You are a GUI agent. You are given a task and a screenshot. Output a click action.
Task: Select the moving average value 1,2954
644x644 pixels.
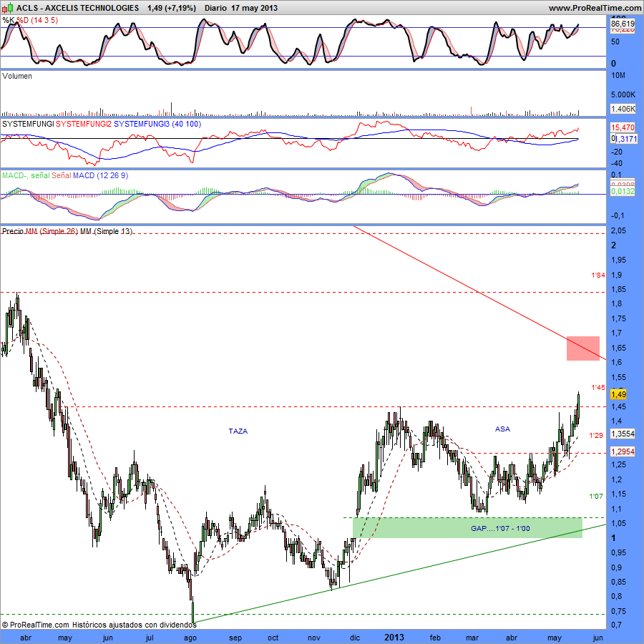[623, 452]
